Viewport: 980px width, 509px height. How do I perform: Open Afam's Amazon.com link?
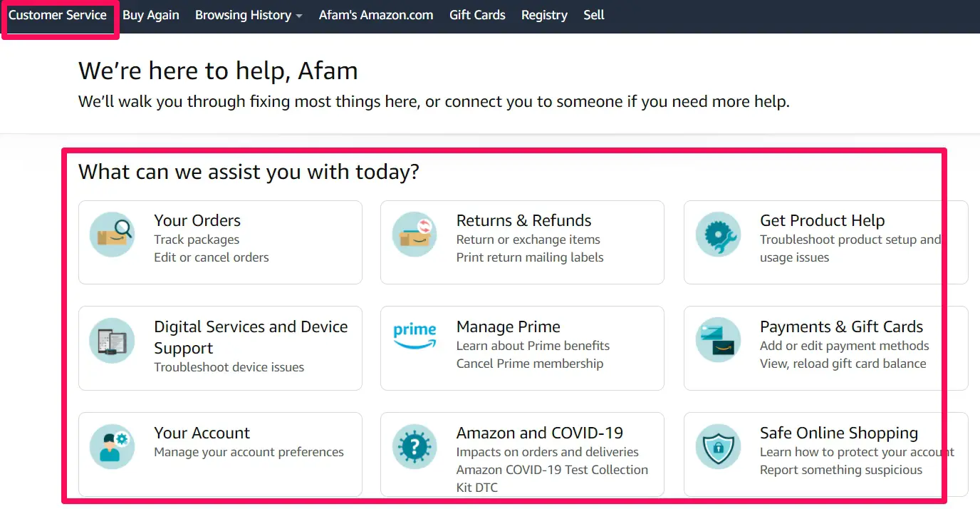pos(376,15)
